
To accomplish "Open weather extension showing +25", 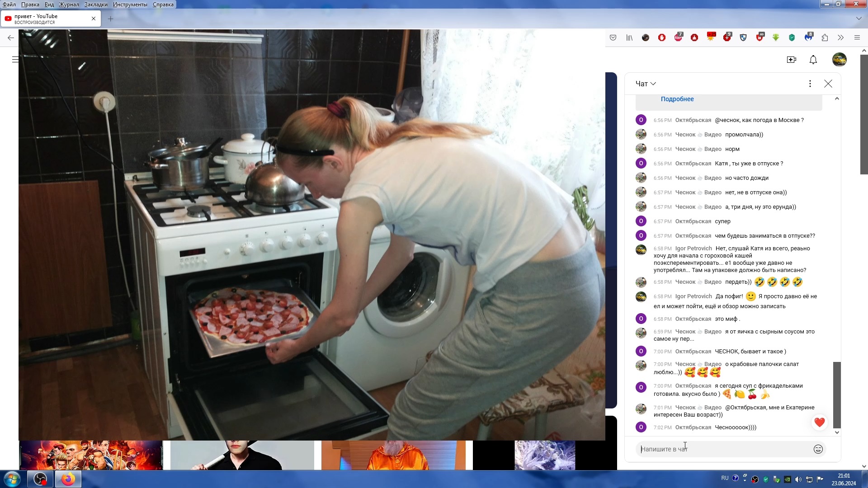I will click(711, 37).
